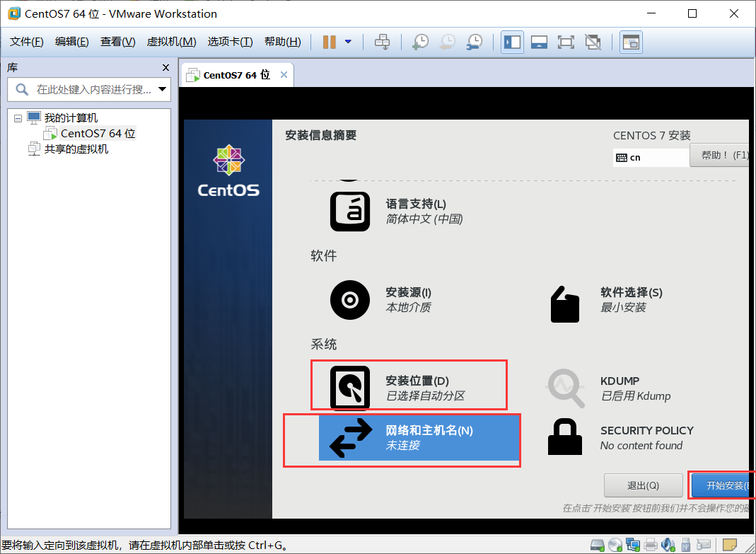Open the 查看(V) menu
This screenshot has width=756, height=554.
(117, 42)
